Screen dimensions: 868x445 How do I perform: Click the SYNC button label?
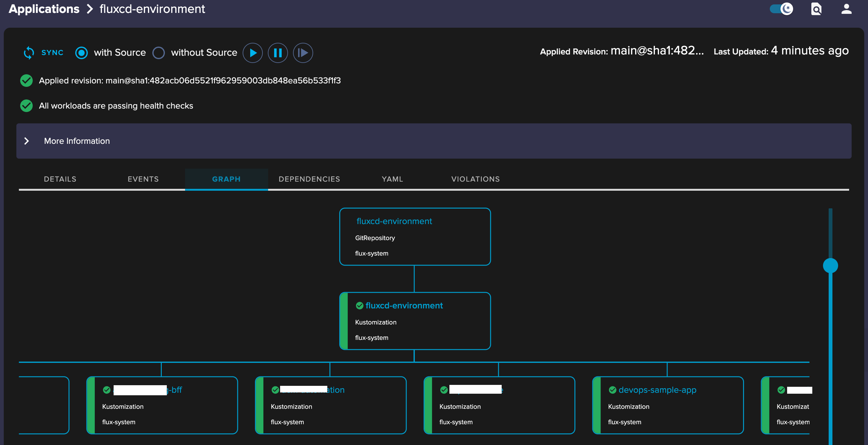tap(52, 53)
